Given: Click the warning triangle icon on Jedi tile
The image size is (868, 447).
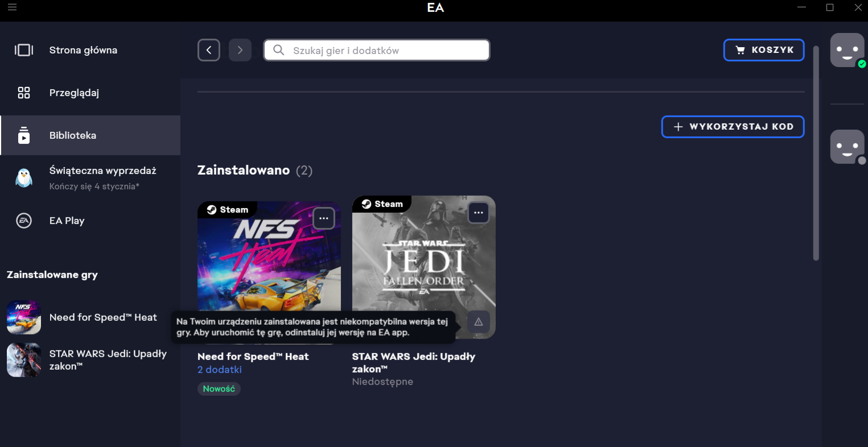Looking at the screenshot, I should tap(479, 322).
